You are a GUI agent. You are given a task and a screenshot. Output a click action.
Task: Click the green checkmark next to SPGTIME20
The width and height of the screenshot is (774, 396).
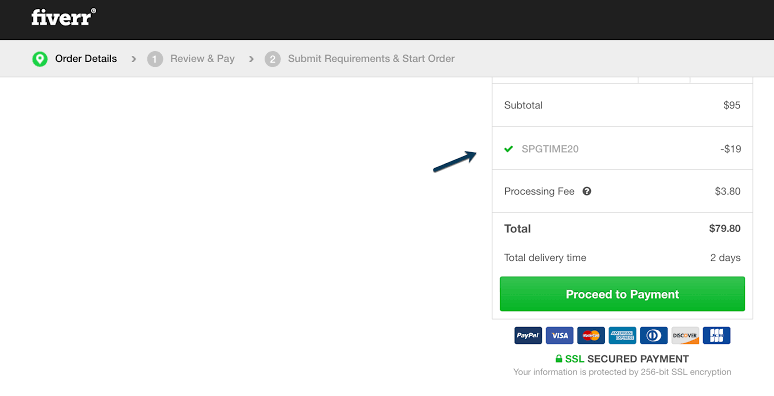(508, 149)
